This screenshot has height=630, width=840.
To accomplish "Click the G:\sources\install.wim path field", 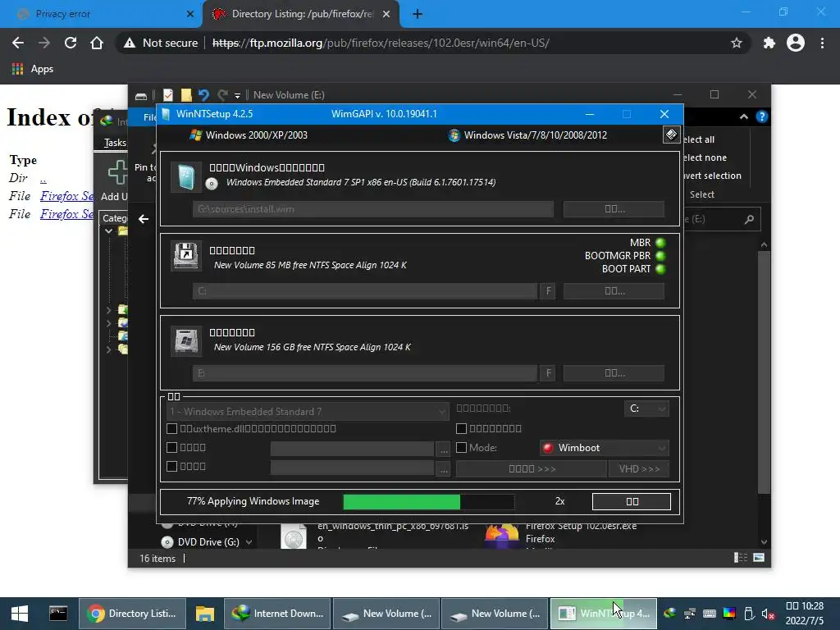I will coord(373,209).
